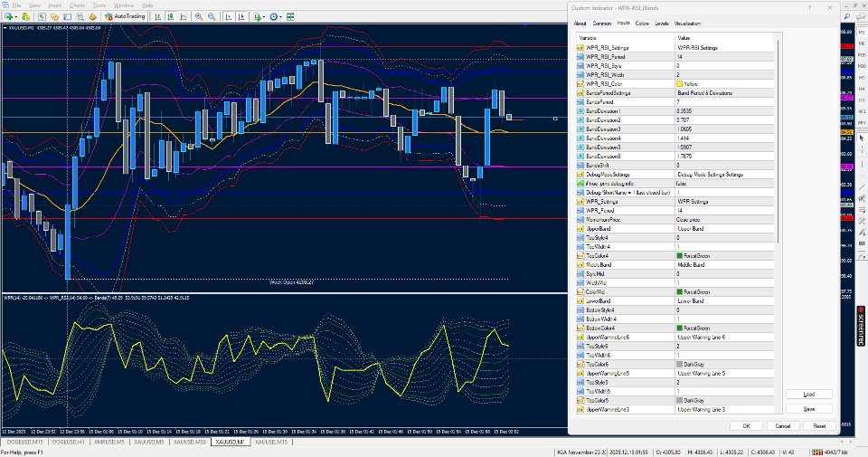This screenshot has width=868, height=457.
Task: Click the ForestGreen swatch for ColorMid
Action: pyautogui.click(x=679, y=292)
